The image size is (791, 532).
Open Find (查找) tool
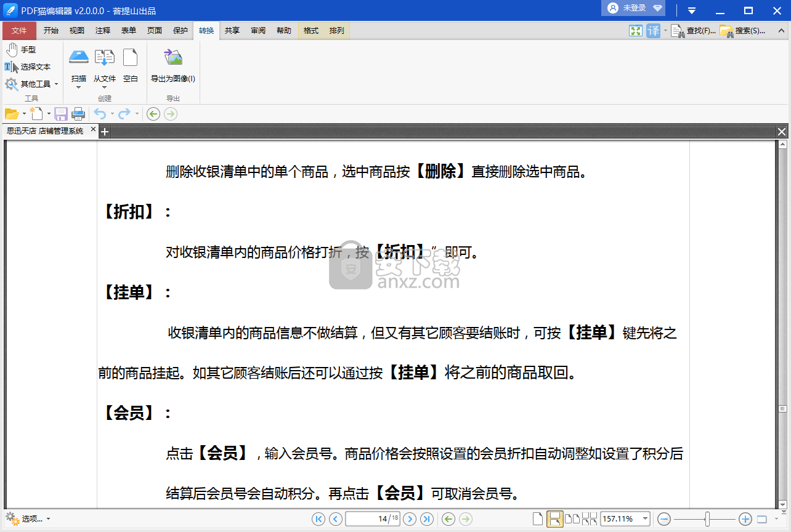pyautogui.click(x=694, y=30)
